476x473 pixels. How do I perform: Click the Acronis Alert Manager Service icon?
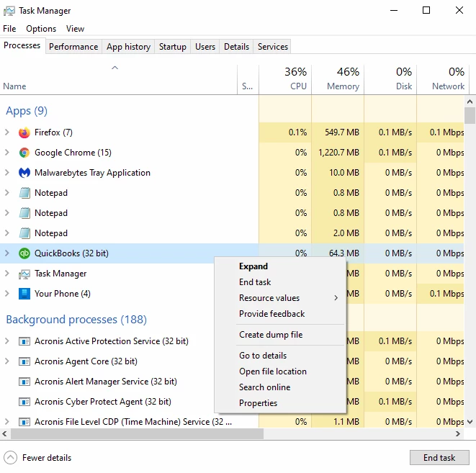click(x=24, y=382)
